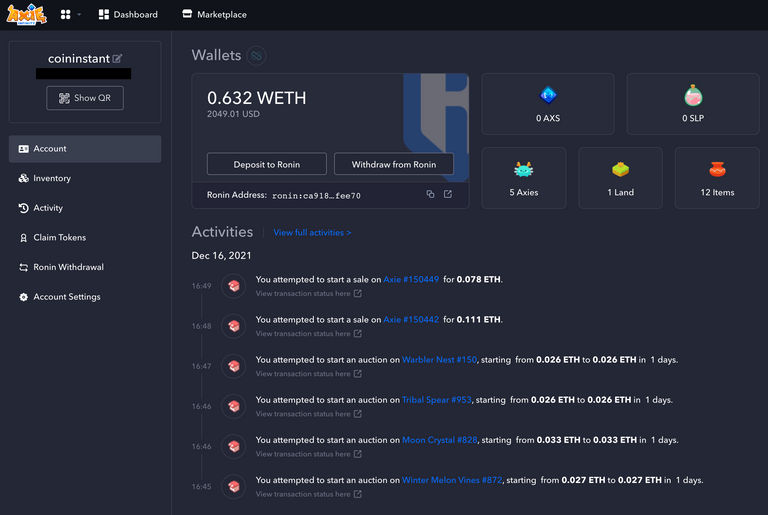
Task: Click Deposit to Ronin button
Action: tap(266, 164)
